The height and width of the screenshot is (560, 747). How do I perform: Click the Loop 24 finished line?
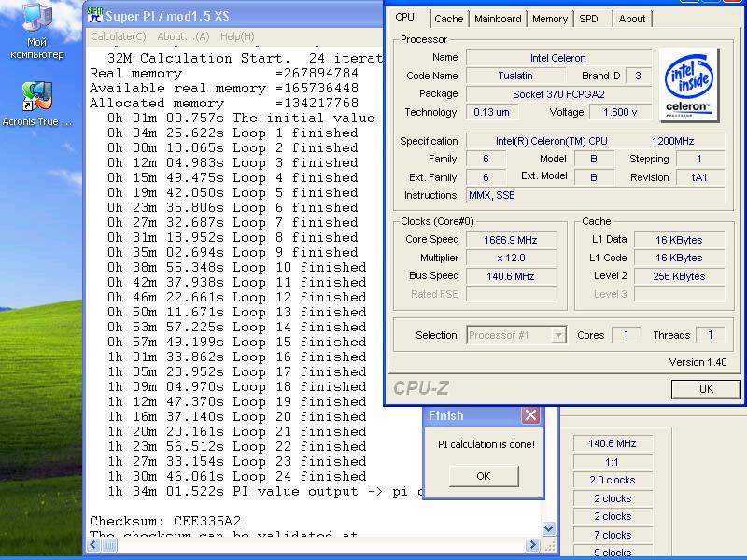pos(237,476)
